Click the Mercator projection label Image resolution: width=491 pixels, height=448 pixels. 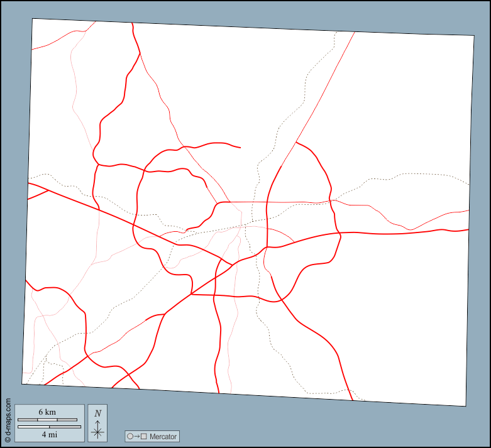[x=163, y=436]
